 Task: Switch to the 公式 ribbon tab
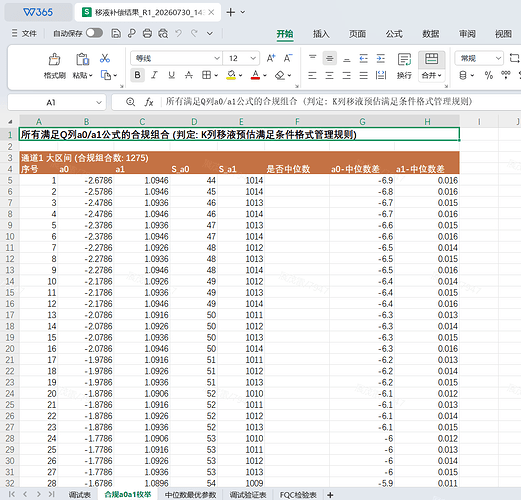[394, 34]
